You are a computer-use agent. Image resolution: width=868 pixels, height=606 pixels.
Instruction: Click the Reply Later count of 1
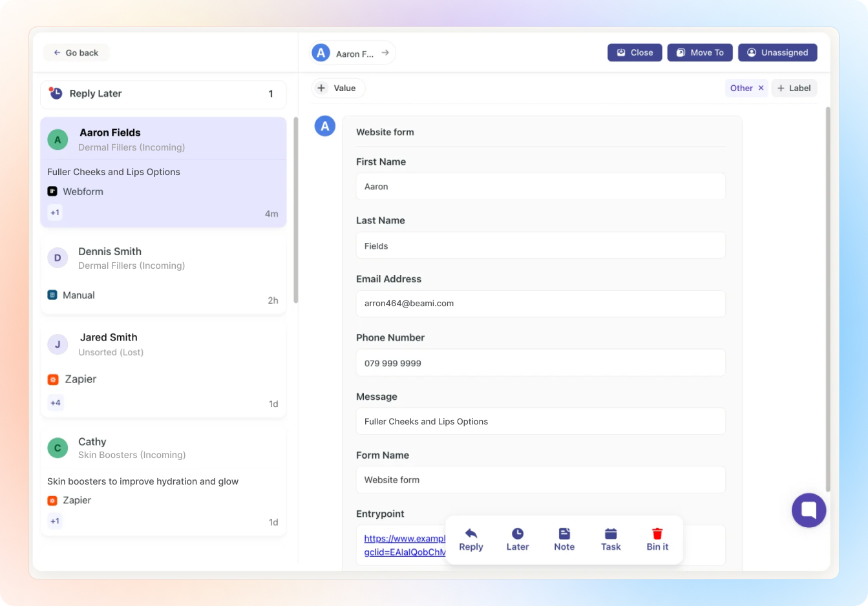pos(271,94)
